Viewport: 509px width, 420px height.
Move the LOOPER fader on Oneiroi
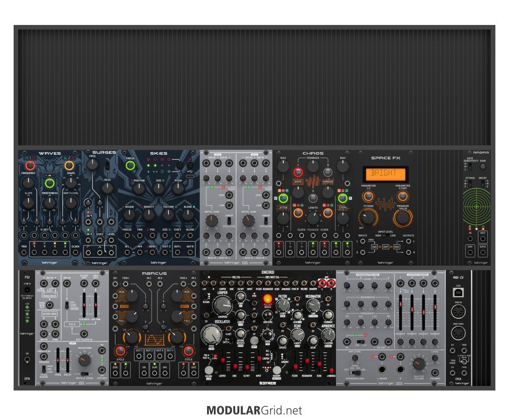point(223,360)
